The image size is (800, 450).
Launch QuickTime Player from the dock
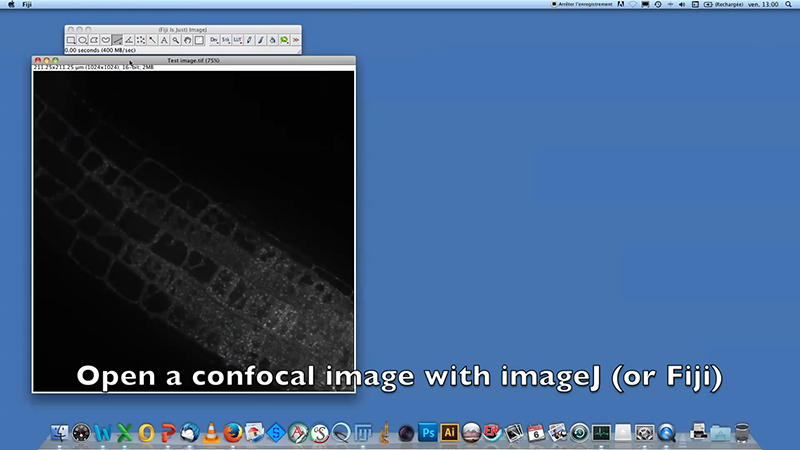pos(666,433)
